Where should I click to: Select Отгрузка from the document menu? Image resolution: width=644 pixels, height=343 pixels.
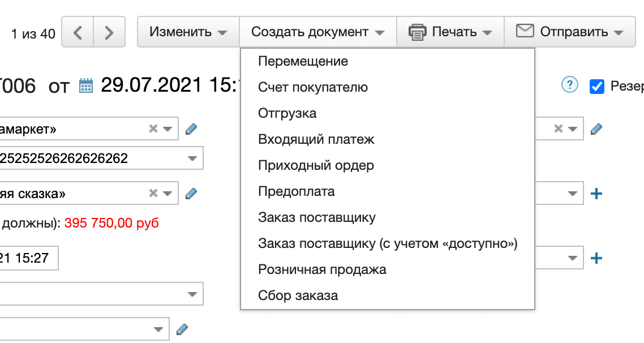pos(289,113)
